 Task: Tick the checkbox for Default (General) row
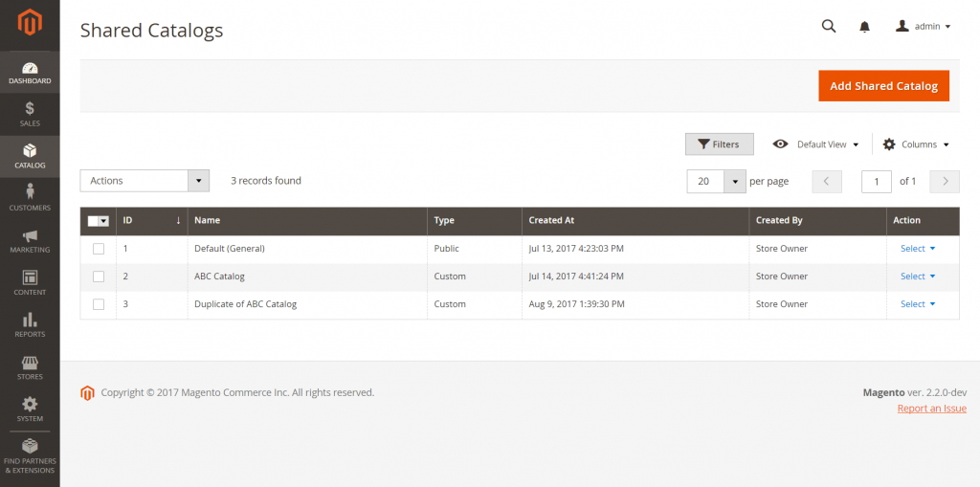point(99,249)
